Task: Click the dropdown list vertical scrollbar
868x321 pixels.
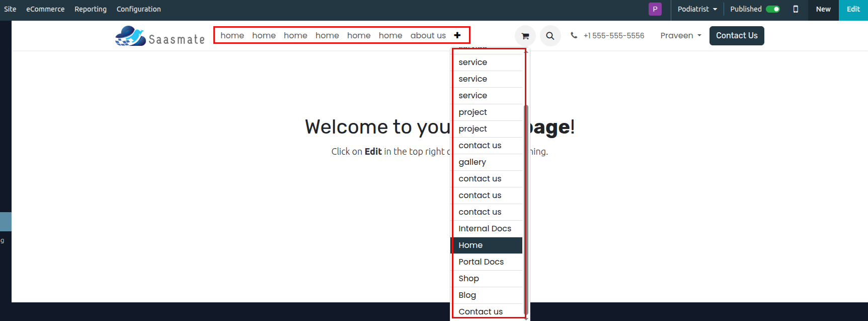Action: pos(526,202)
